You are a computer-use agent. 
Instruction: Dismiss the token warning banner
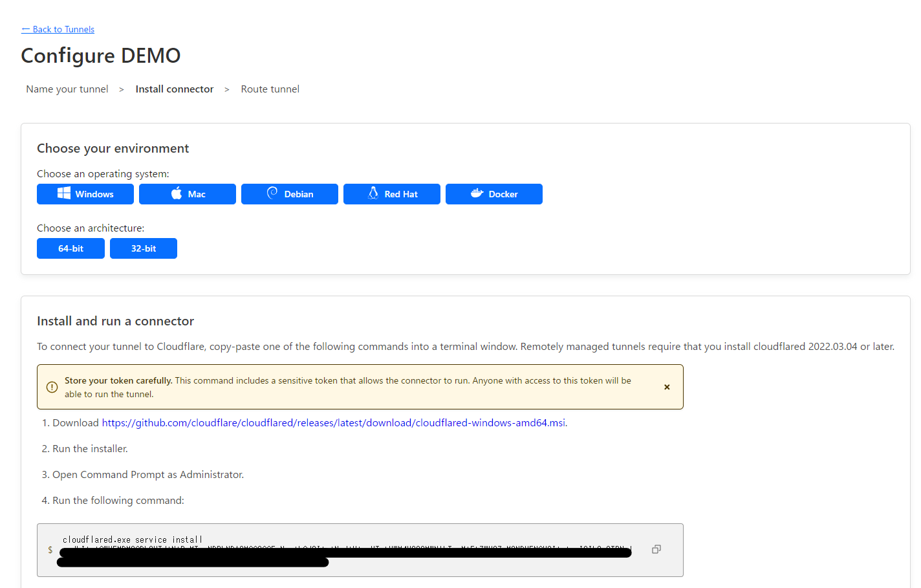(667, 387)
